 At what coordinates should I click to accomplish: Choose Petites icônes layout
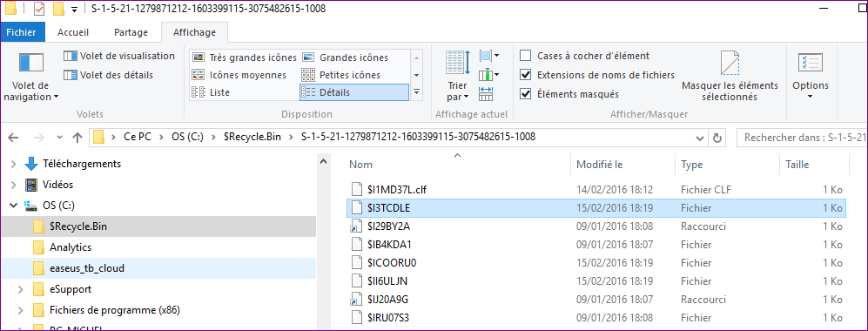point(341,75)
